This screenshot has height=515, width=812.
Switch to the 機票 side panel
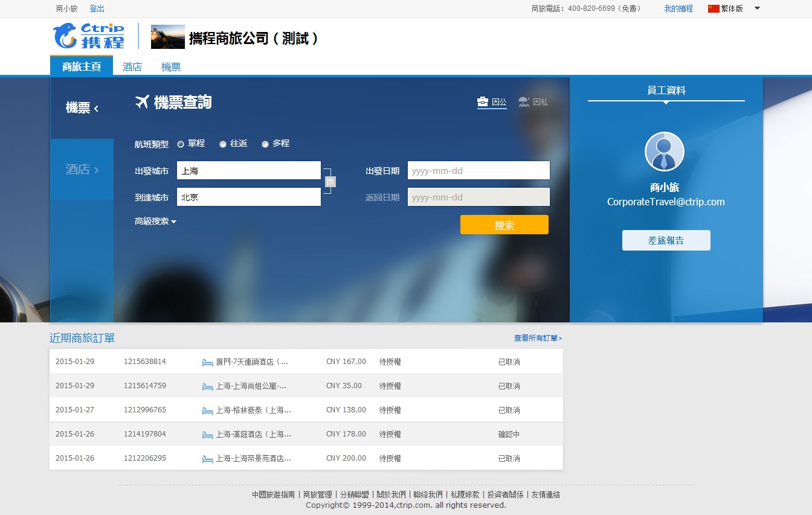click(x=82, y=108)
